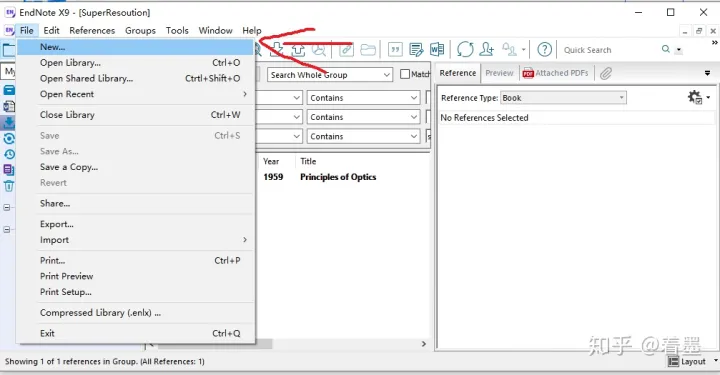720x375 pixels.
Task: Open the References menu
Action: pos(92,30)
